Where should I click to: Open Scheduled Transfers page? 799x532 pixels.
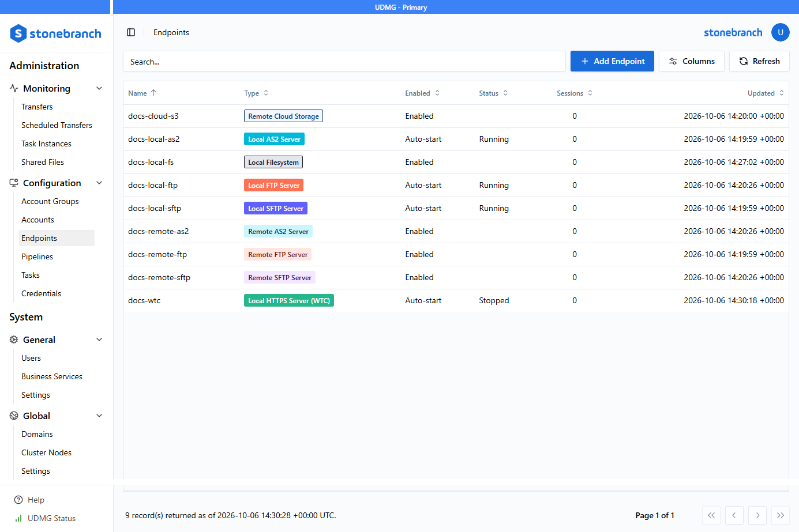click(x=57, y=125)
